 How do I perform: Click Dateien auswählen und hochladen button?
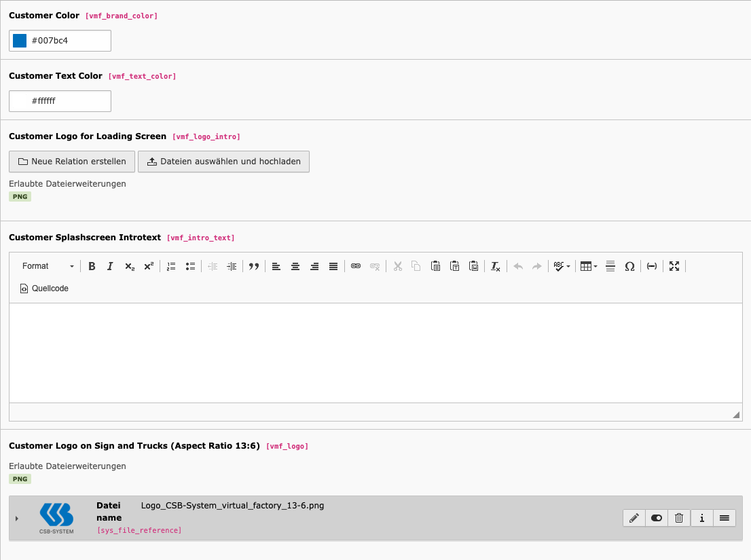click(223, 162)
